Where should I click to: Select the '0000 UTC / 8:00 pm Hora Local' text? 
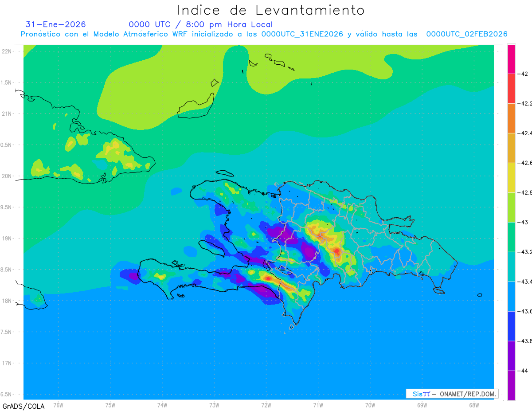pyautogui.click(x=201, y=24)
